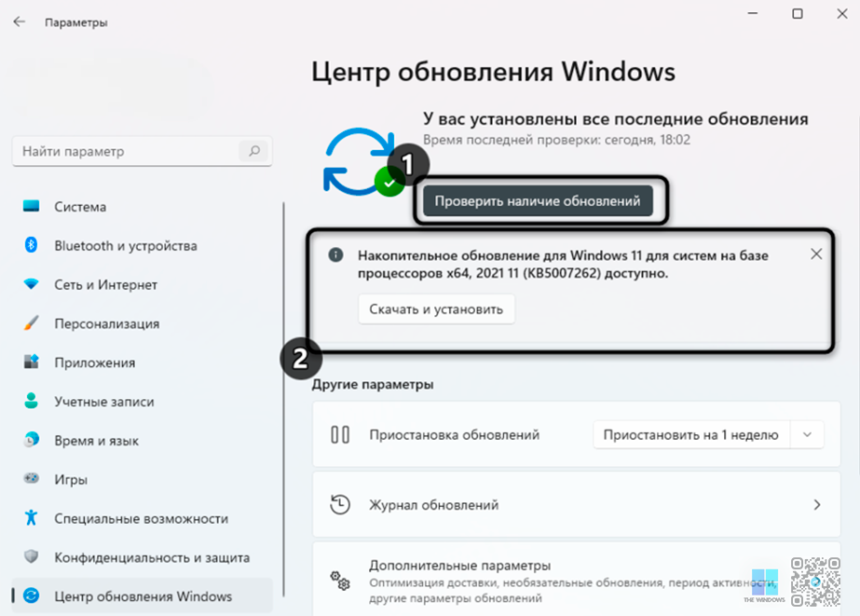The height and width of the screenshot is (616, 860).
Task: Click Проверить наличие обновлений button
Action: coord(538,200)
